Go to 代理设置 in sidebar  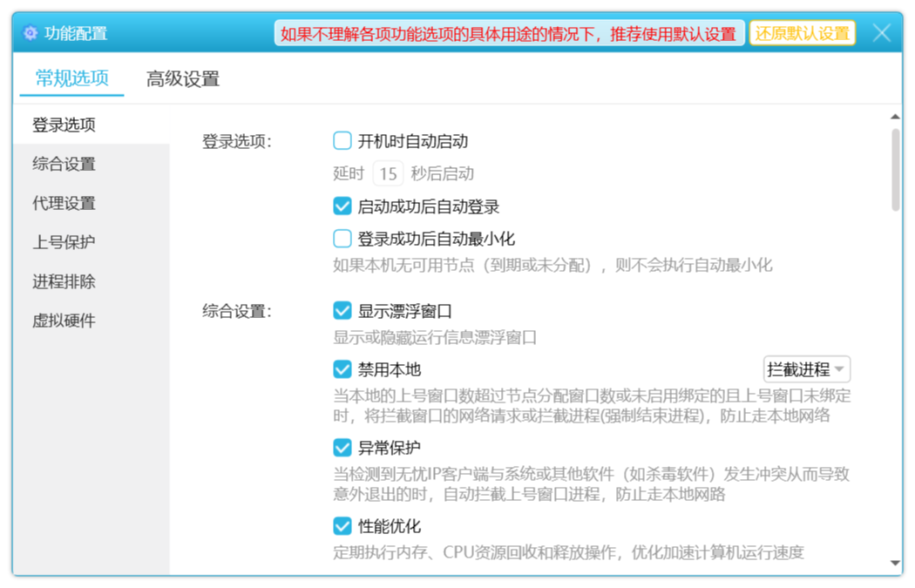(64, 203)
